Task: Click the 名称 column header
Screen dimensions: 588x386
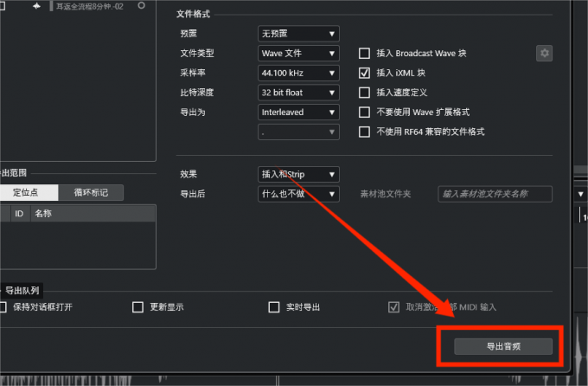Action: pyautogui.click(x=93, y=213)
